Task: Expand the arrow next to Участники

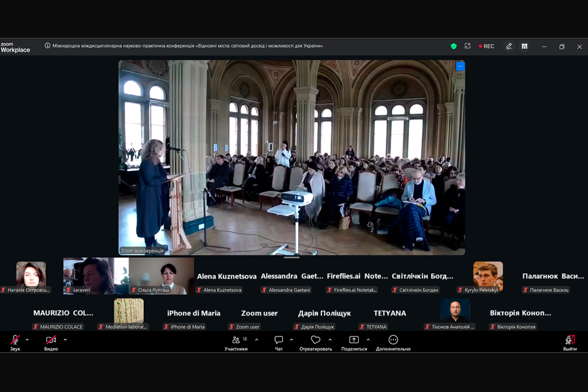Action: (x=256, y=340)
